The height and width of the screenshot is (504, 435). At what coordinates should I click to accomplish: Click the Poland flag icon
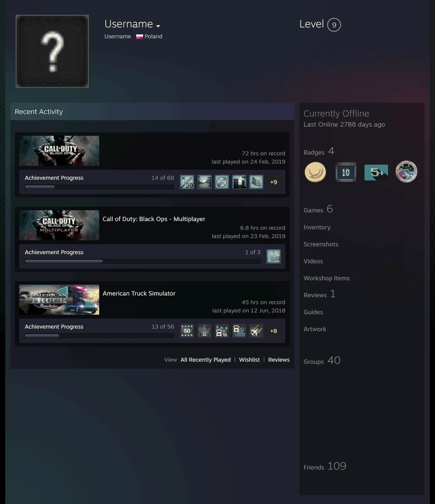point(140,36)
